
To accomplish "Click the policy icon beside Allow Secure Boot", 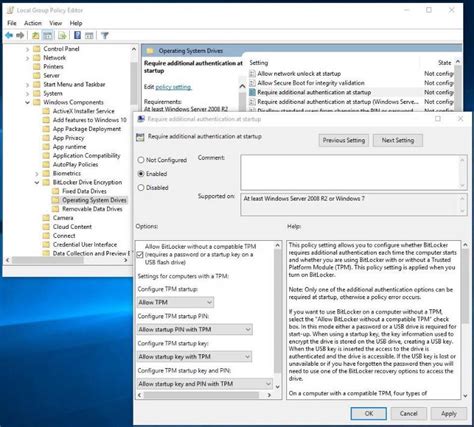I will pos(252,83).
